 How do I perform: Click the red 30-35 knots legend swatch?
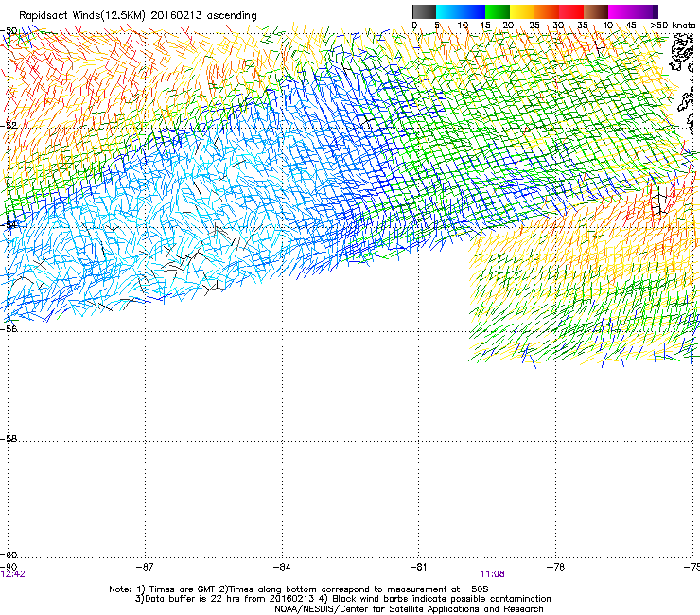click(571, 11)
